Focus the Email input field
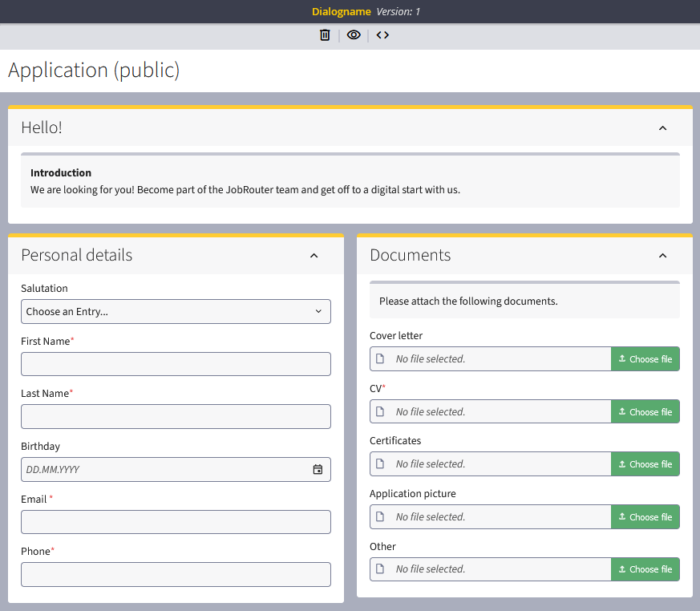 [176, 522]
